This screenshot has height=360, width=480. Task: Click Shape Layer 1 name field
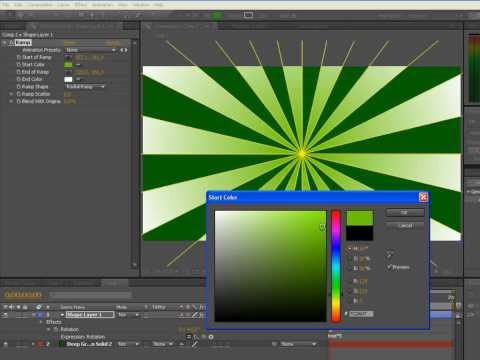(90, 315)
